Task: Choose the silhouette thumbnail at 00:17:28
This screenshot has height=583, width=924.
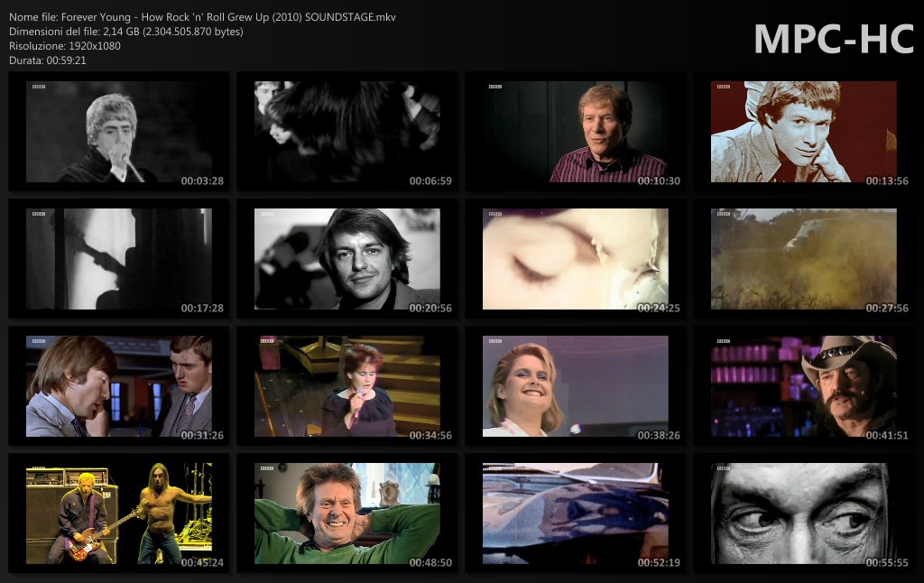Action: tap(119, 259)
